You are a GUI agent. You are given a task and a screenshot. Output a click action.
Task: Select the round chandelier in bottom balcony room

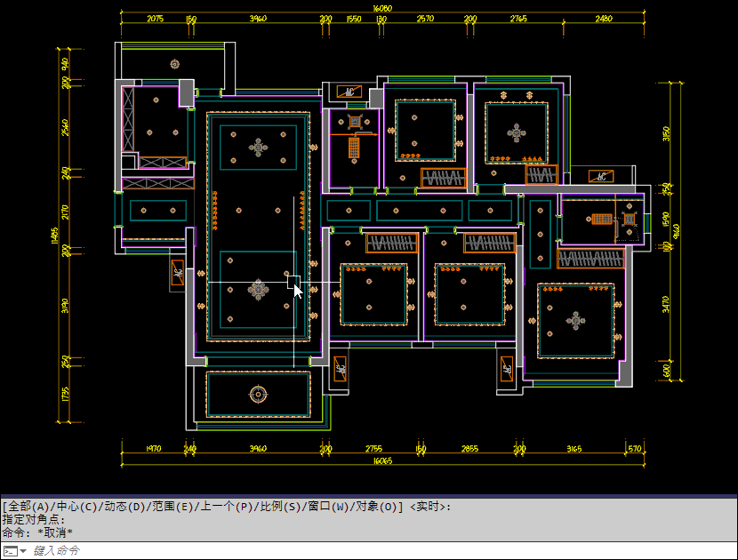coord(258,394)
